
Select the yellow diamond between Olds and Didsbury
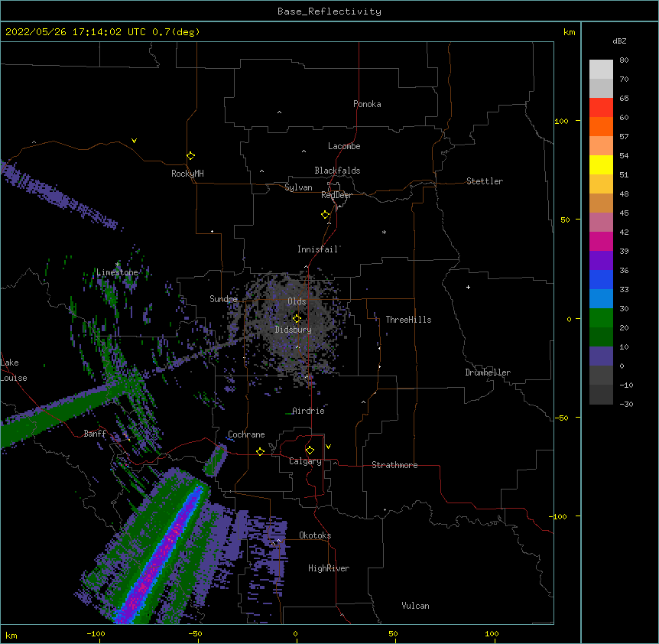[297, 318]
